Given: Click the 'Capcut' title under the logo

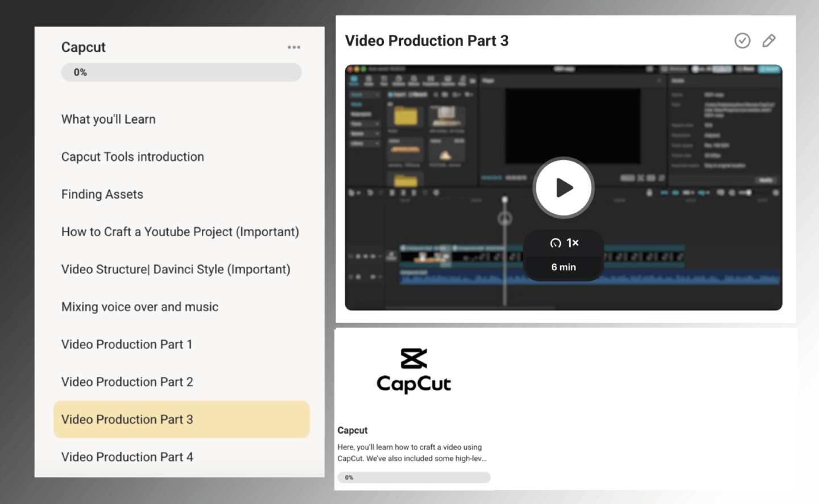Looking at the screenshot, I should pos(353,431).
